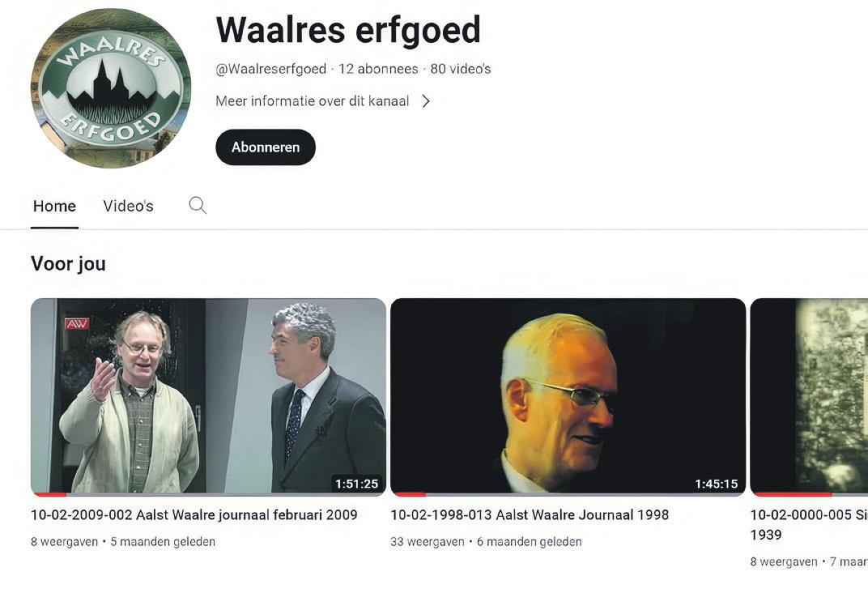Click the Waalres Erfgoed channel avatar
This screenshot has height=589, width=868.
[111, 88]
